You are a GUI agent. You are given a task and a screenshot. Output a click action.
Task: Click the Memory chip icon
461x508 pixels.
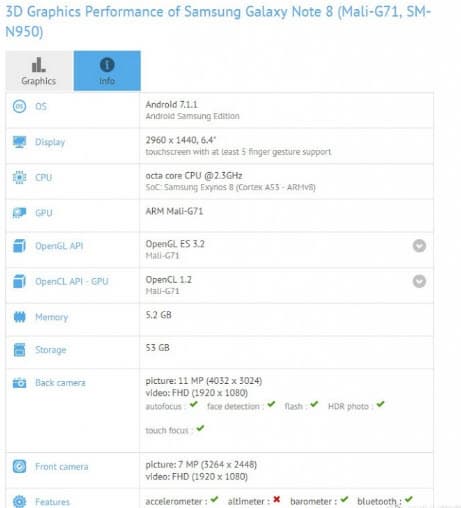pyautogui.click(x=19, y=317)
